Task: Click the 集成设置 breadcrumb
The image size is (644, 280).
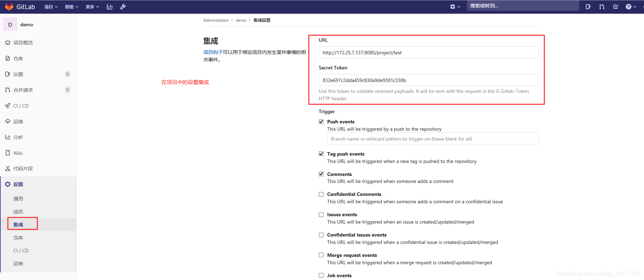Action: click(x=262, y=20)
